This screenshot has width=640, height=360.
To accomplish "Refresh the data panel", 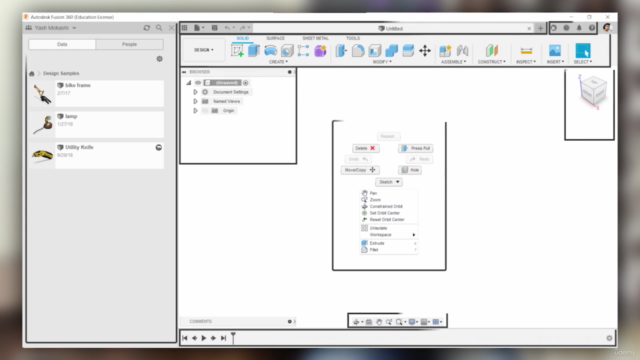I will (x=147, y=28).
